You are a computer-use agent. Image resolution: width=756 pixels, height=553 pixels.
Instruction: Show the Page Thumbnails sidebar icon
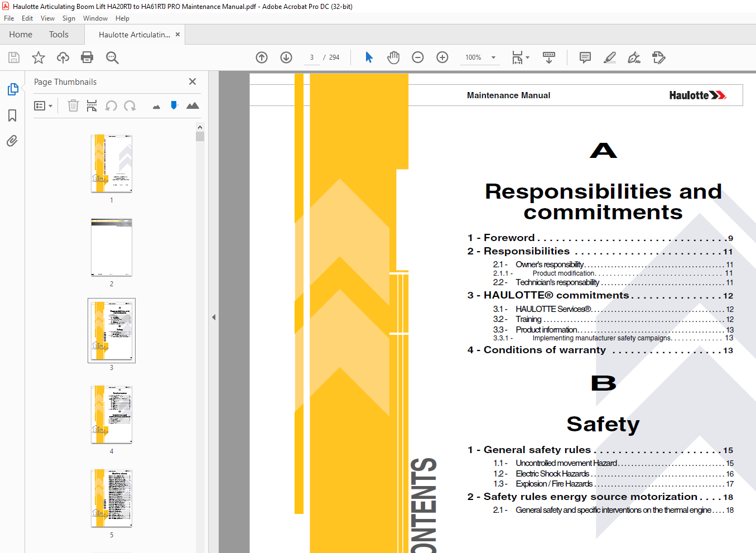12,89
